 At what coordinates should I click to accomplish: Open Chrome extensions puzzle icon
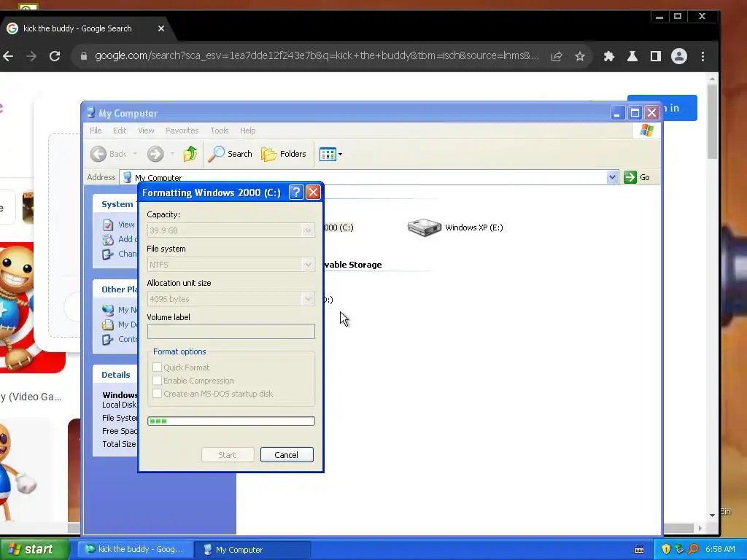click(x=609, y=56)
